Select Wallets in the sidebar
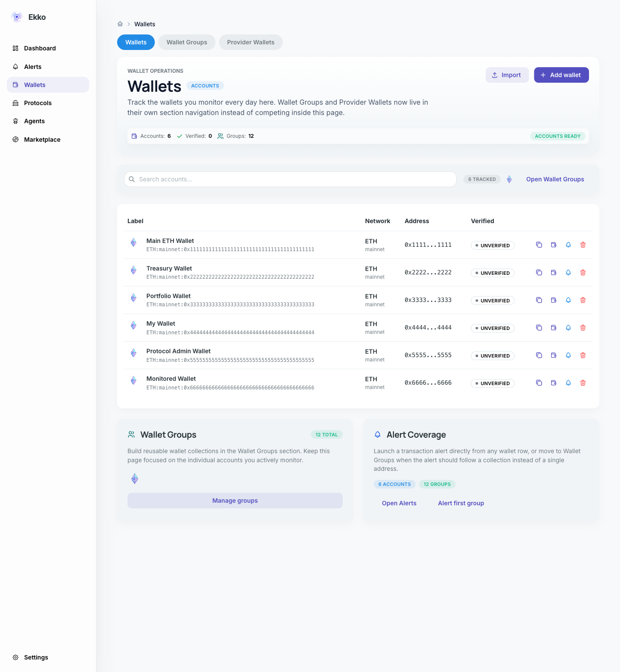This screenshot has height=672, width=620. click(48, 85)
